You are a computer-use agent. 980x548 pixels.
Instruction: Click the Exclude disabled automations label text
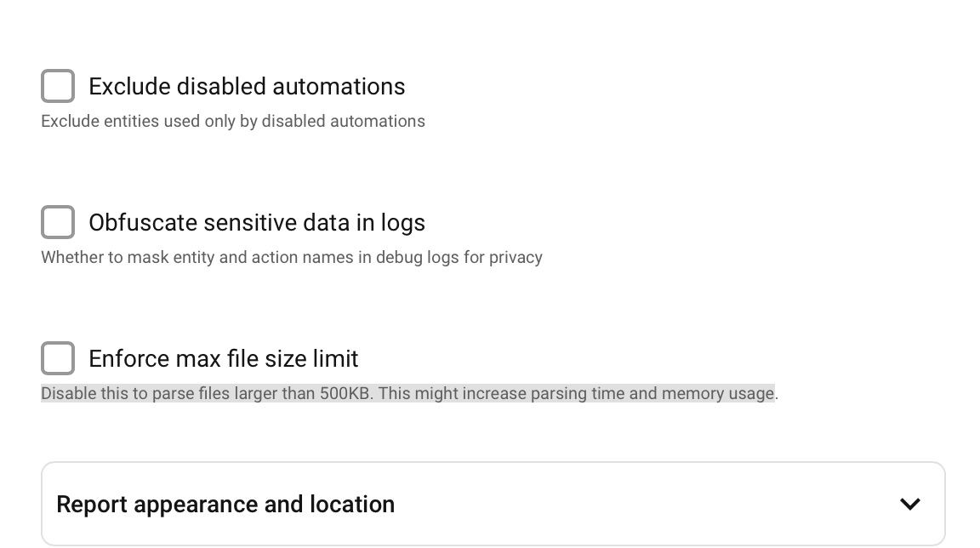point(247,86)
